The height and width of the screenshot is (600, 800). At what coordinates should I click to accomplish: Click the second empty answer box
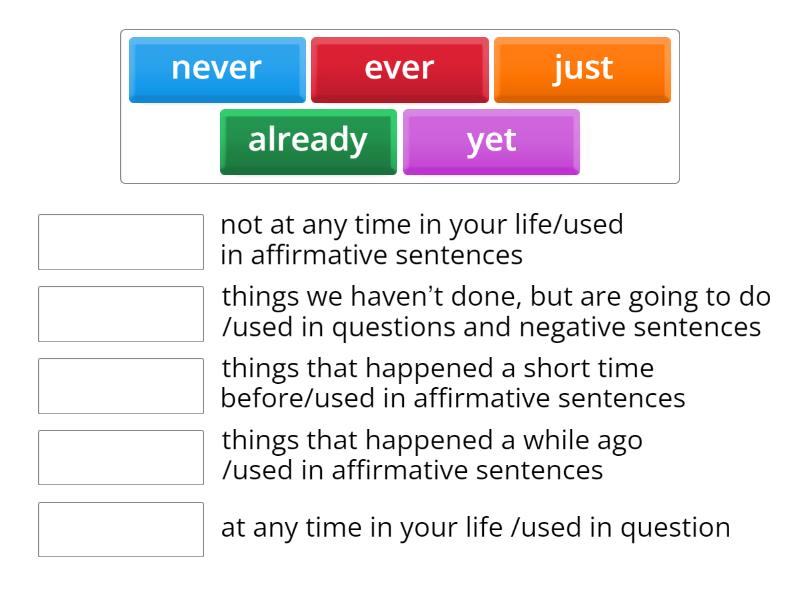tap(120, 313)
